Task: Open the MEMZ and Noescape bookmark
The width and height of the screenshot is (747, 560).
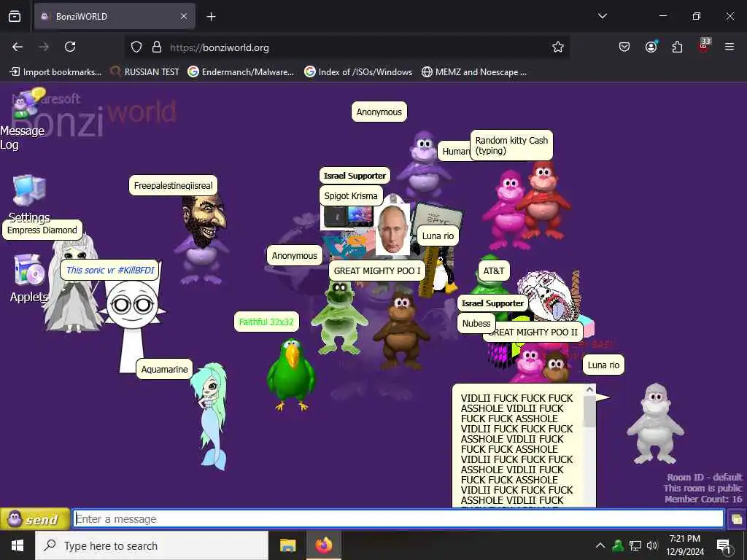Action: coord(474,72)
